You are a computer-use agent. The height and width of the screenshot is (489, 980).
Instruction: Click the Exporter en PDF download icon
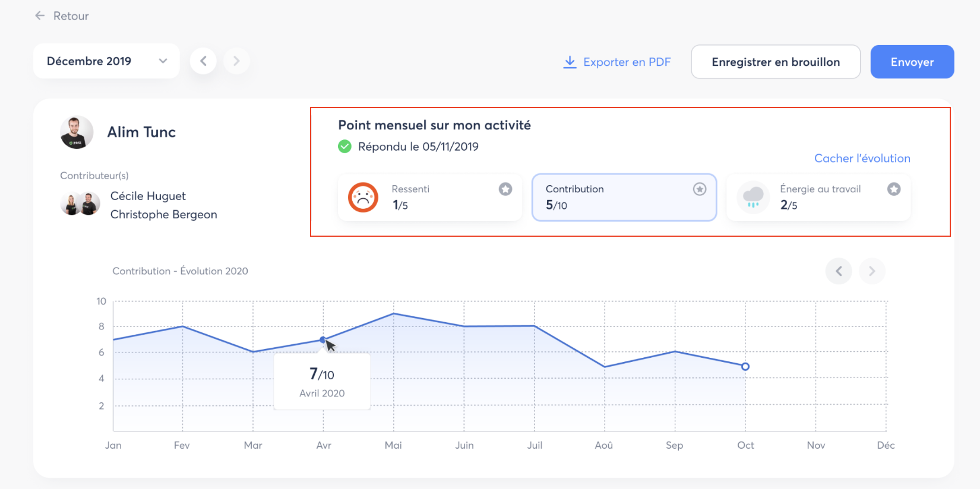570,62
